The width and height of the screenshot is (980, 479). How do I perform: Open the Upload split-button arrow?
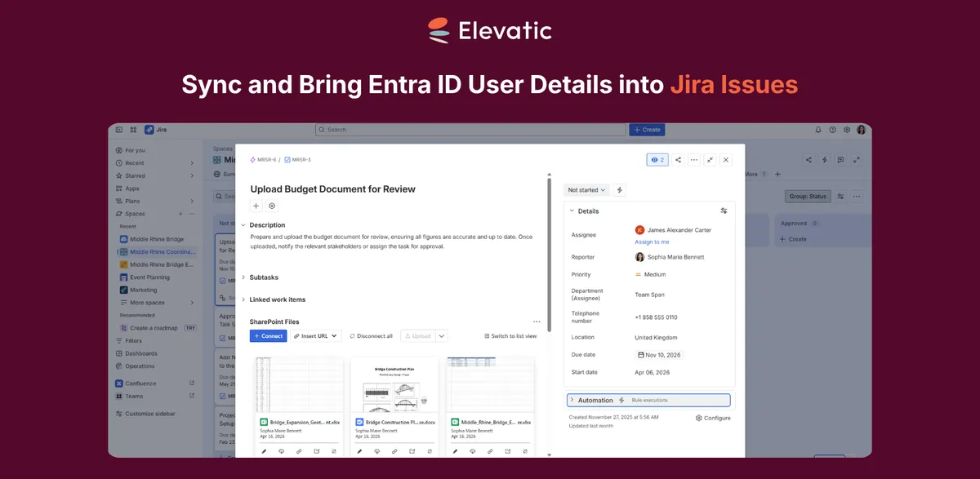[442, 335]
